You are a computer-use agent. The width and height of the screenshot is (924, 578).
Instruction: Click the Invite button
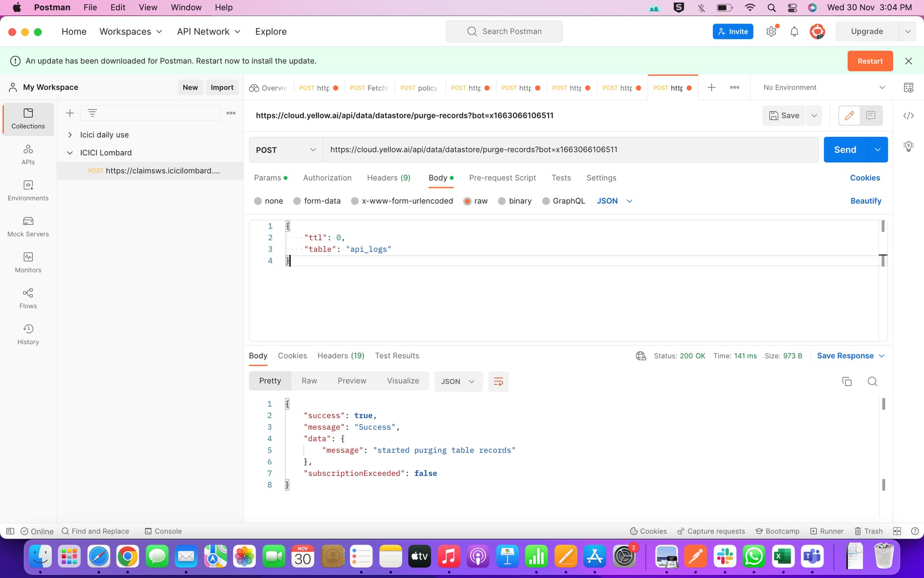[733, 31]
